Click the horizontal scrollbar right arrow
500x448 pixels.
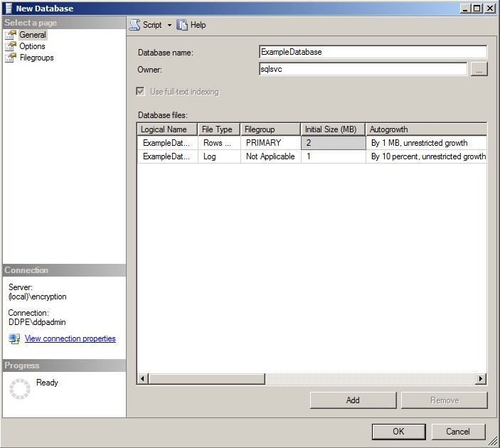pyautogui.click(x=481, y=379)
